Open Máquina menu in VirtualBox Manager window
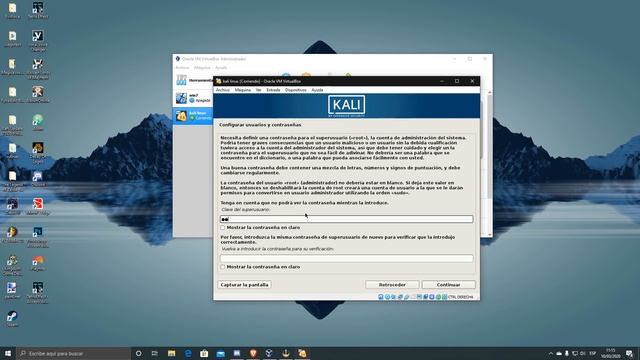The height and width of the screenshot is (360, 640). pos(202,68)
